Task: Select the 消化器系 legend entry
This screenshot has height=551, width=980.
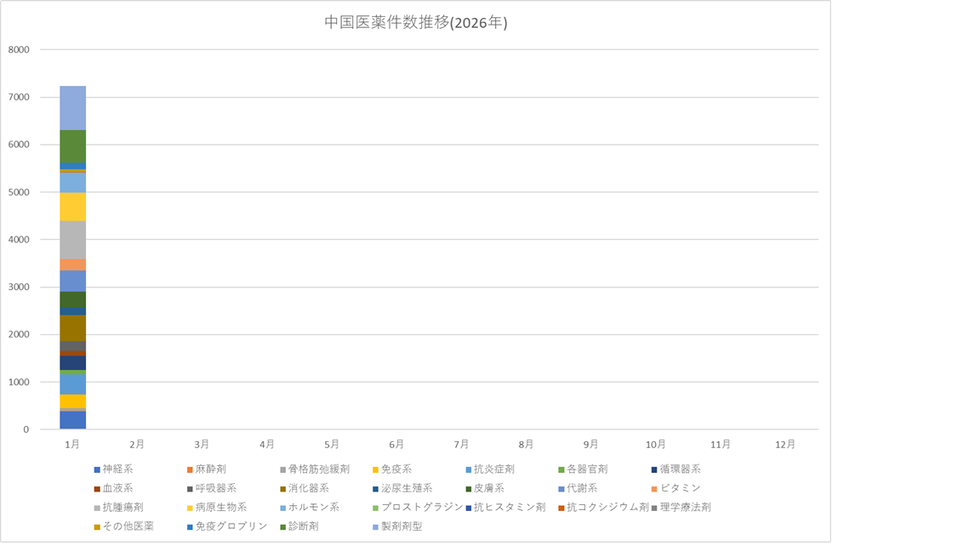Action: pyautogui.click(x=308, y=488)
